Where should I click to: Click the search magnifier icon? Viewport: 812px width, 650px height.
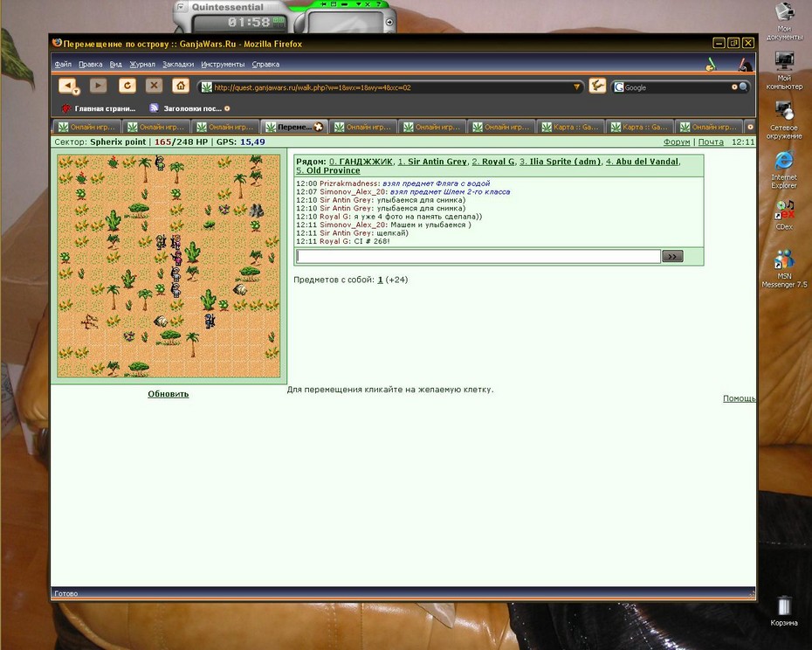pos(743,87)
